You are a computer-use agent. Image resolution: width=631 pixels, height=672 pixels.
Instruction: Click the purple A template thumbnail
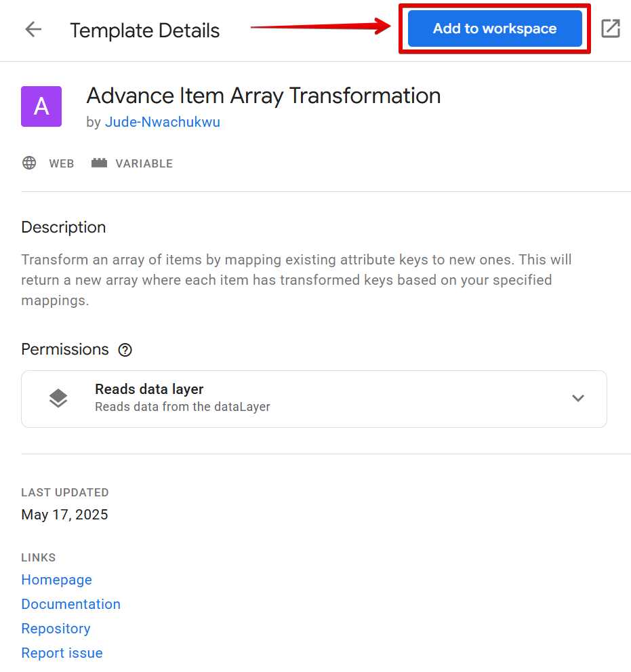tap(41, 106)
